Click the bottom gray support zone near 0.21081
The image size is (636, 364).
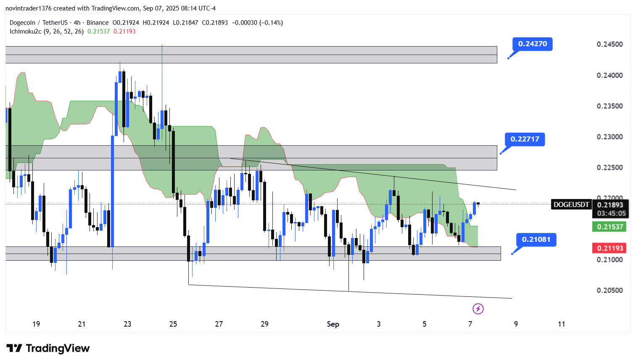pyautogui.click(x=252, y=254)
